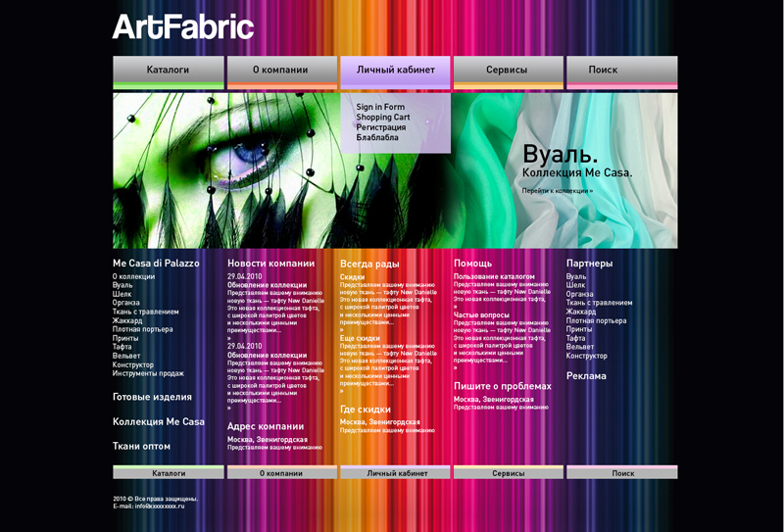Screen dimensions: 784x532
Task: Open Органза in Партнеры column
Action: pos(579,294)
